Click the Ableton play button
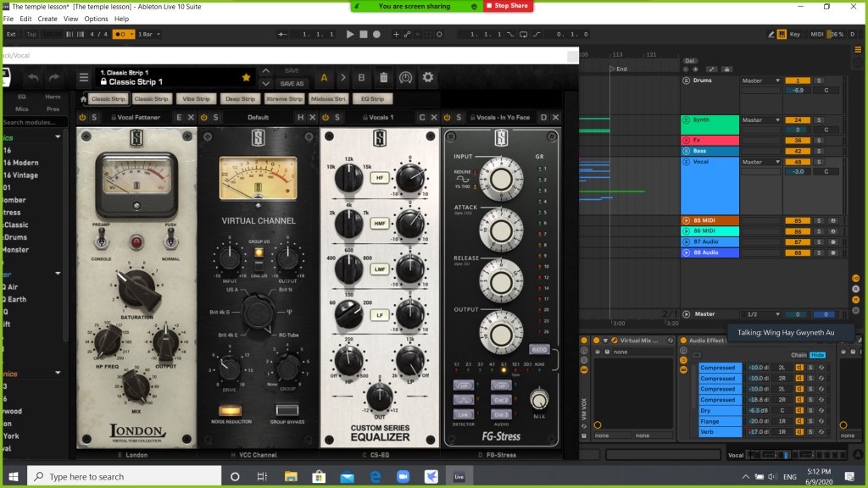This screenshot has width=868, height=488. pos(350,35)
